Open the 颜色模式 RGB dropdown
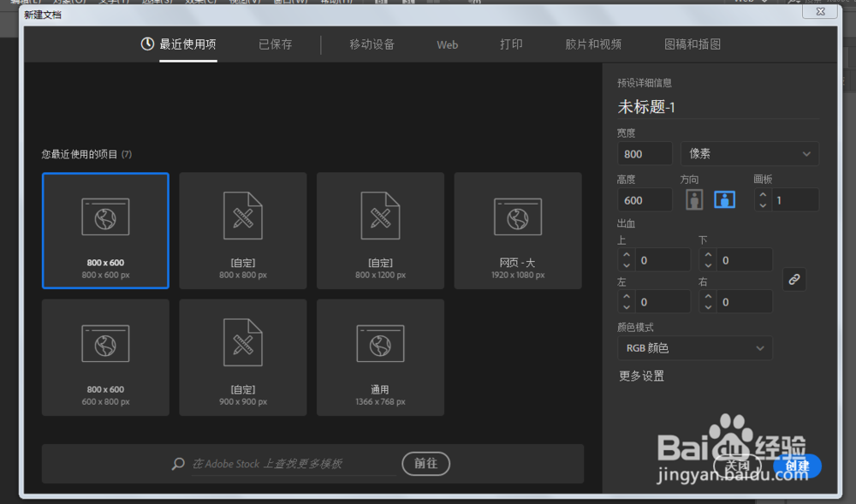The width and height of the screenshot is (856, 504). pos(695,347)
